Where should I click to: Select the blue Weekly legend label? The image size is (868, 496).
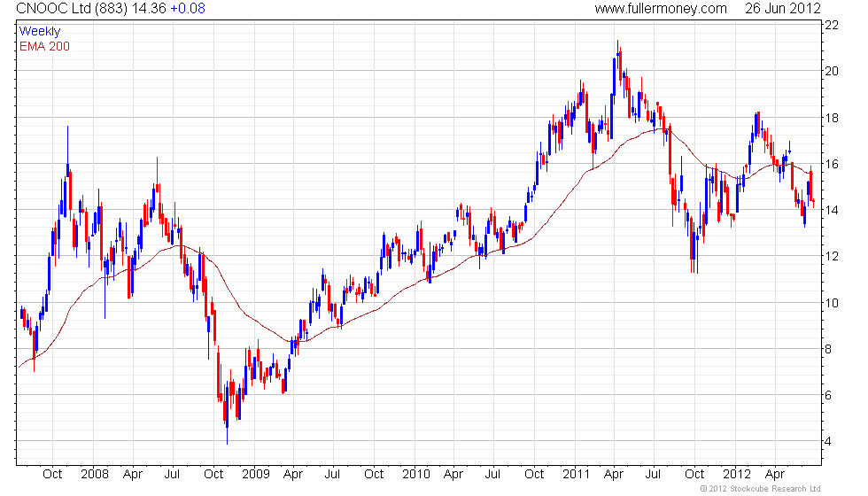(x=39, y=32)
